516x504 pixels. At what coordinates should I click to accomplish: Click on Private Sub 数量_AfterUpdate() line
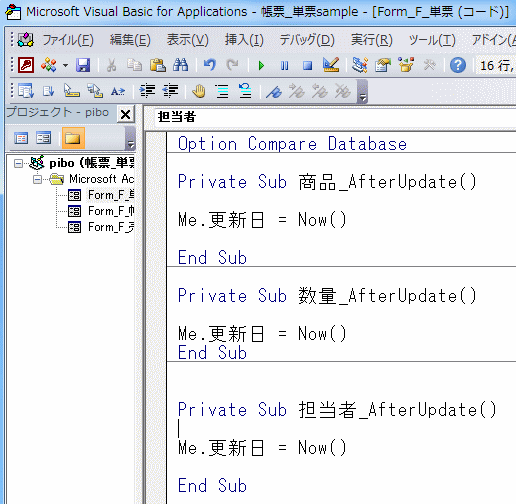327,296
